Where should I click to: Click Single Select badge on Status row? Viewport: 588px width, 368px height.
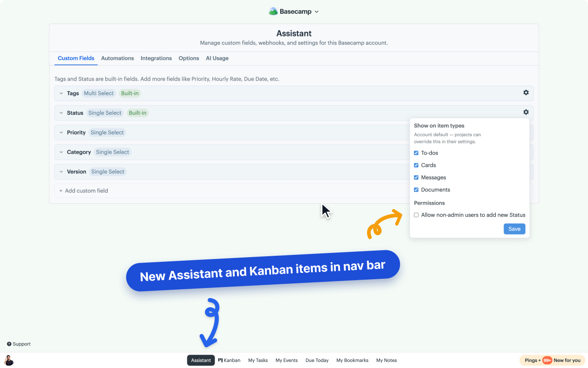point(105,113)
